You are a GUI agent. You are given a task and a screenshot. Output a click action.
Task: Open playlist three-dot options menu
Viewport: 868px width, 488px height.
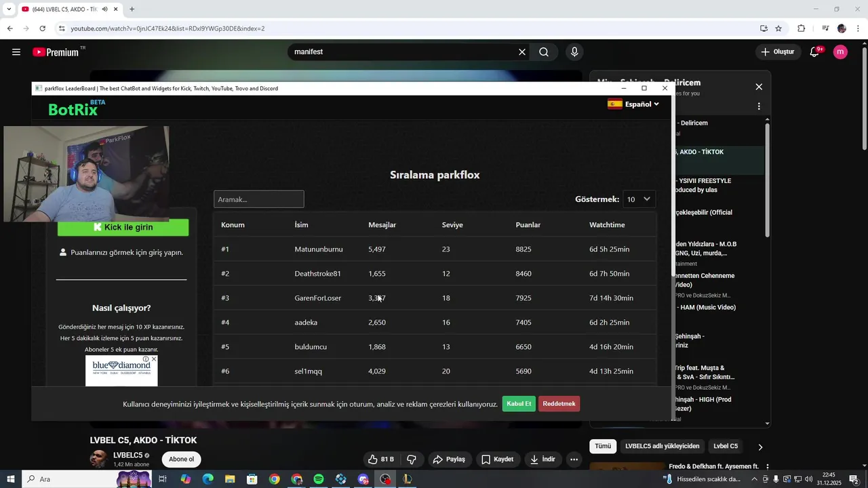759,106
